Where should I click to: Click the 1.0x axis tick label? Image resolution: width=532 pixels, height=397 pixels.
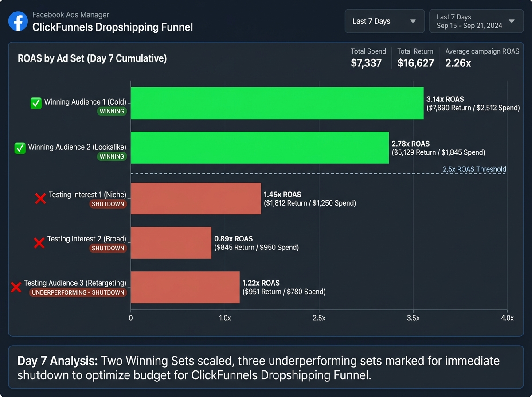225,318
